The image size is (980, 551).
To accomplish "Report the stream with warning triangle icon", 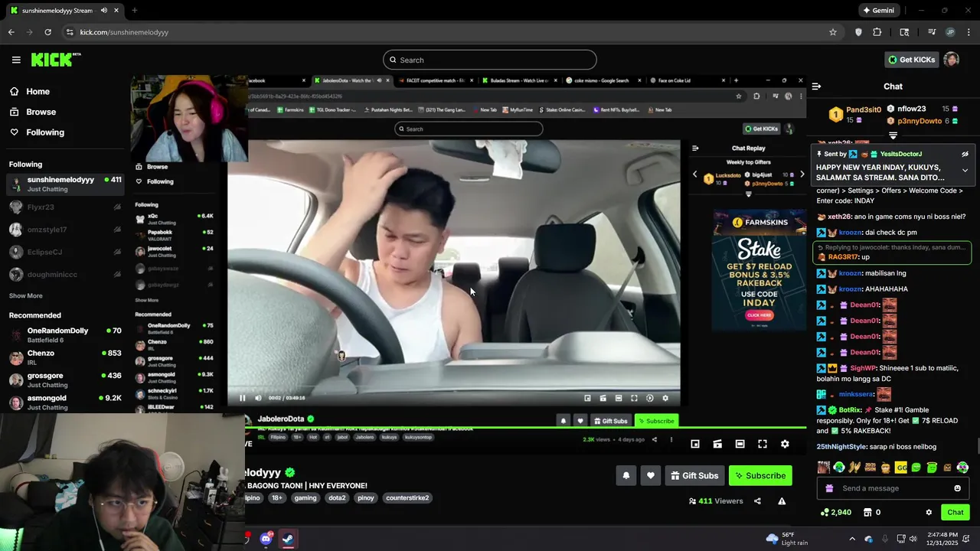I will [x=782, y=501].
